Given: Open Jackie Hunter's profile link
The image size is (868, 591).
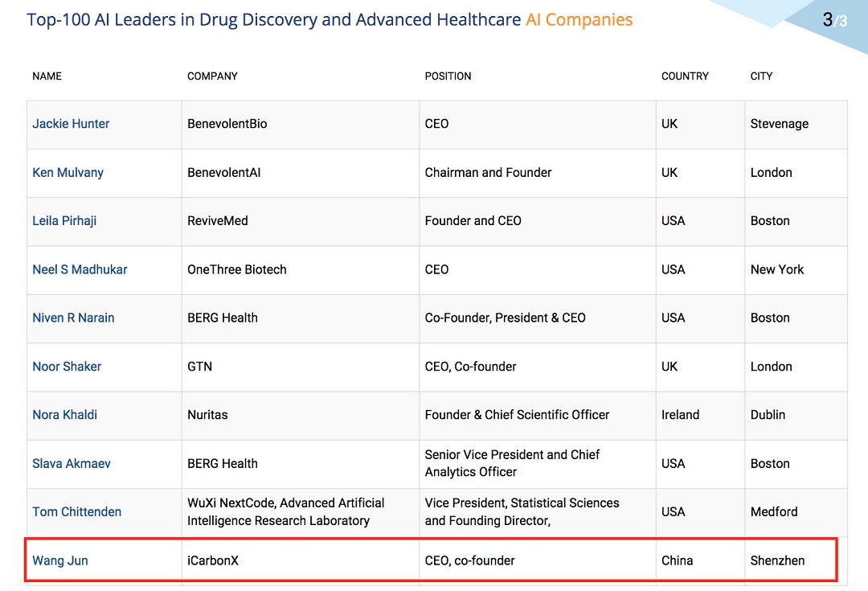Looking at the screenshot, I should click(x=71, y=124).
